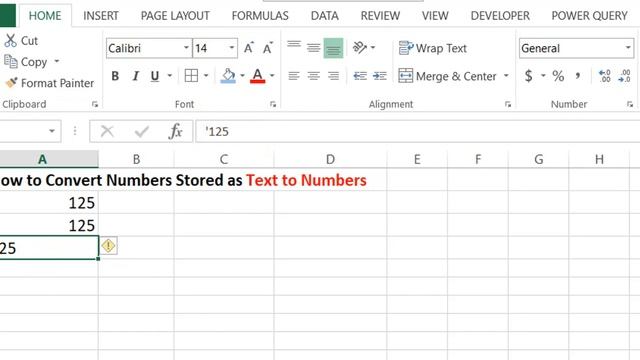Expand the underline style dropdown arrow
640x360 pixels.
[x=169, y=76]
